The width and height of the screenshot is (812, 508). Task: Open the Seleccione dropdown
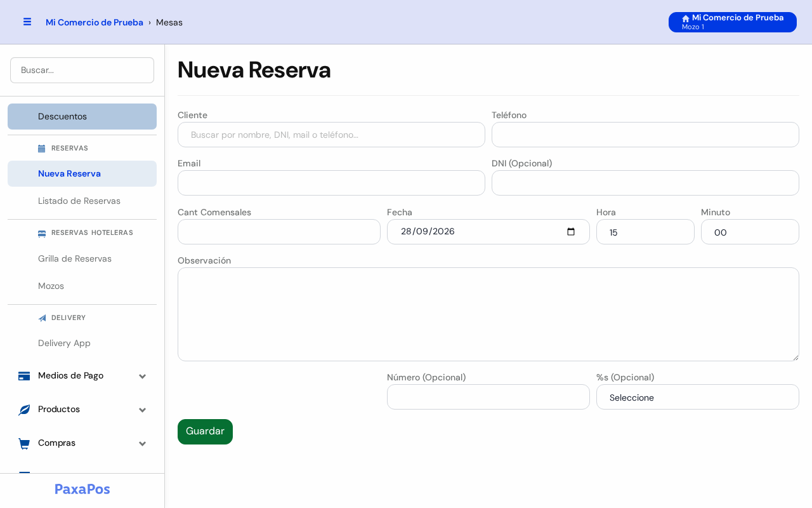click(x=698, y=397)
